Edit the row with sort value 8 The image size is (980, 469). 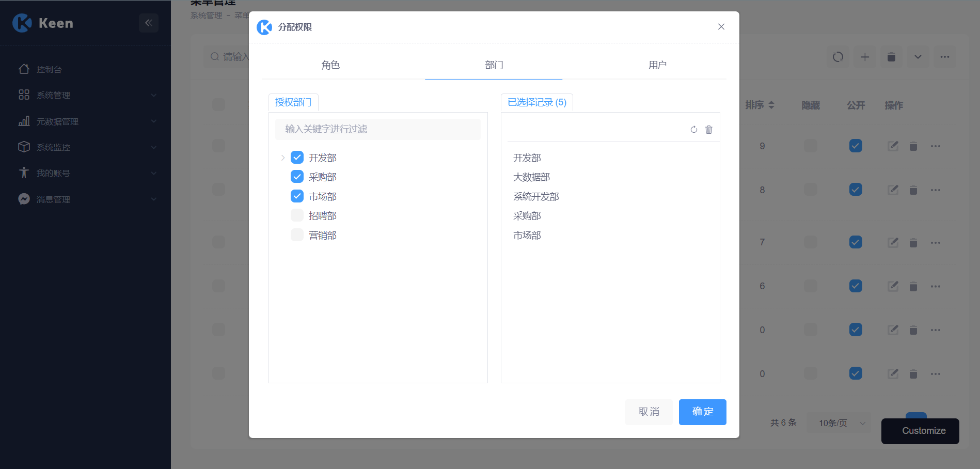[x=893, y=190]
